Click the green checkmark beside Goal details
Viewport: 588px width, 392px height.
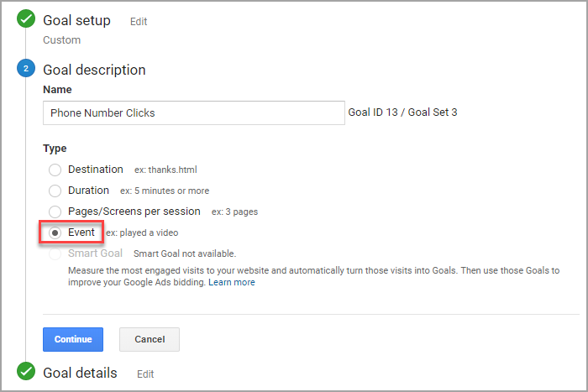pyautogui.click(x=26, y=371)
